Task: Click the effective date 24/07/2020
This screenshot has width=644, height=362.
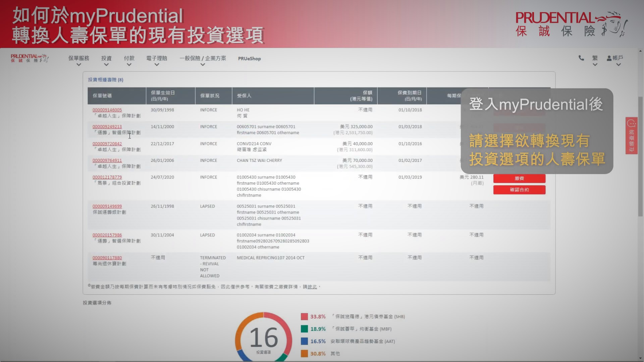Action: click(162, 177)
